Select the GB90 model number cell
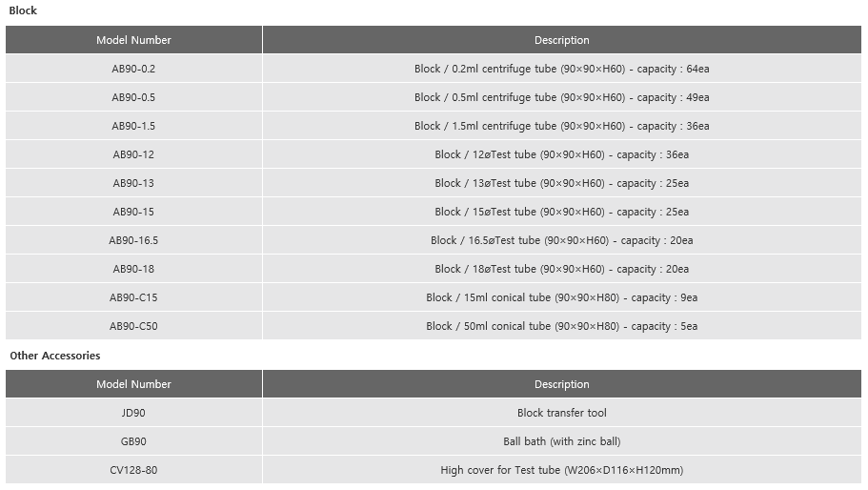The width and height of the screenshot is (868, 490). point(133,441)
